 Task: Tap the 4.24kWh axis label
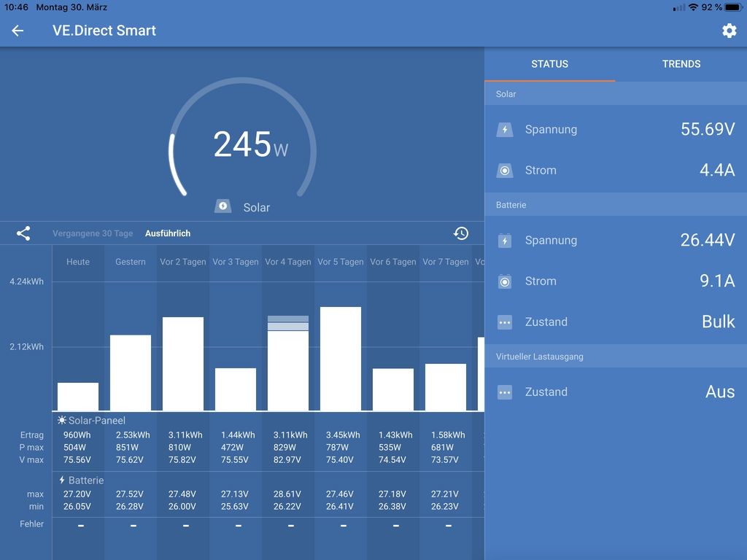tap(27, 281)
